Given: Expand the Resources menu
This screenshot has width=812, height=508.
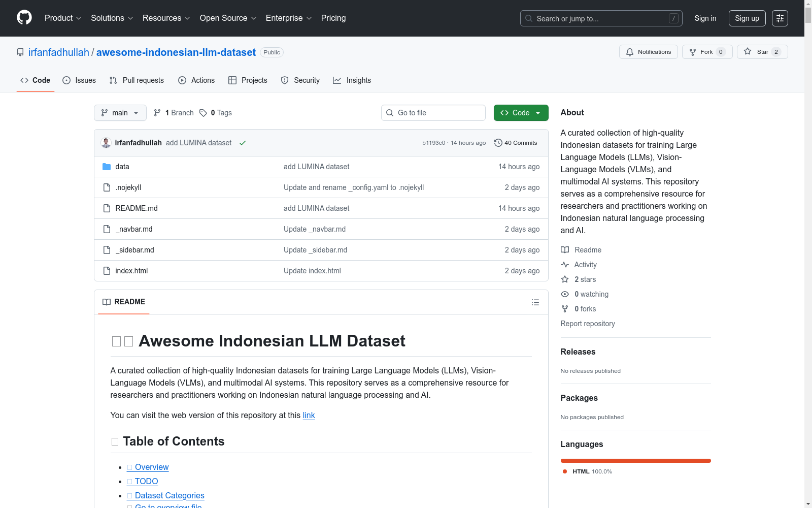Looking at the screenshot, I should (166, 18).
